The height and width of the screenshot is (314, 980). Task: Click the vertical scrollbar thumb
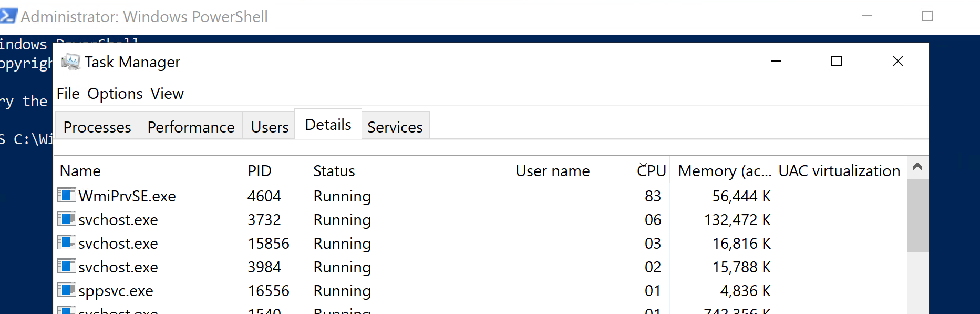(x=917, y=216)
